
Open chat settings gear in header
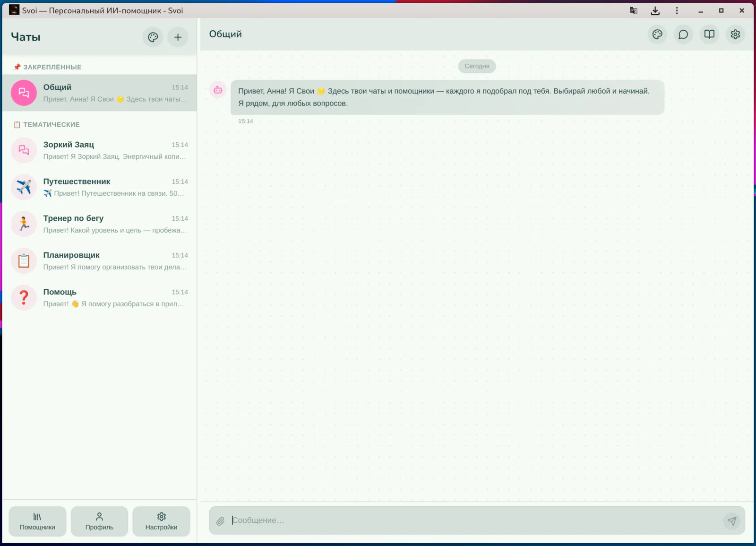[735, 35]
